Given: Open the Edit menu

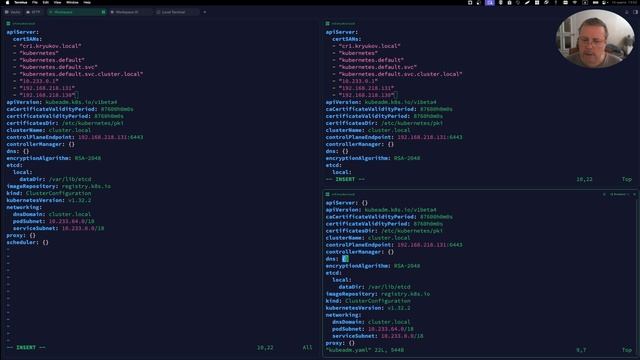Looking at the screenshot, I should 46,2.
